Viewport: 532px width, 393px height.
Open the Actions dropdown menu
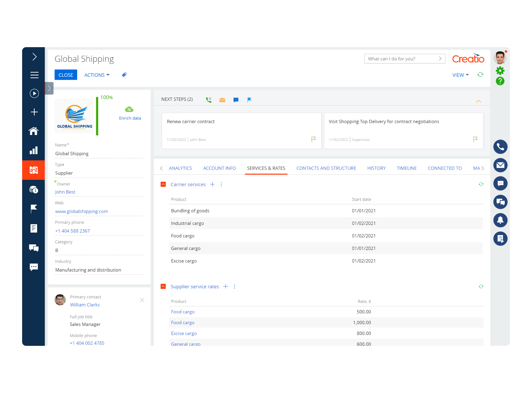[97, 75]
